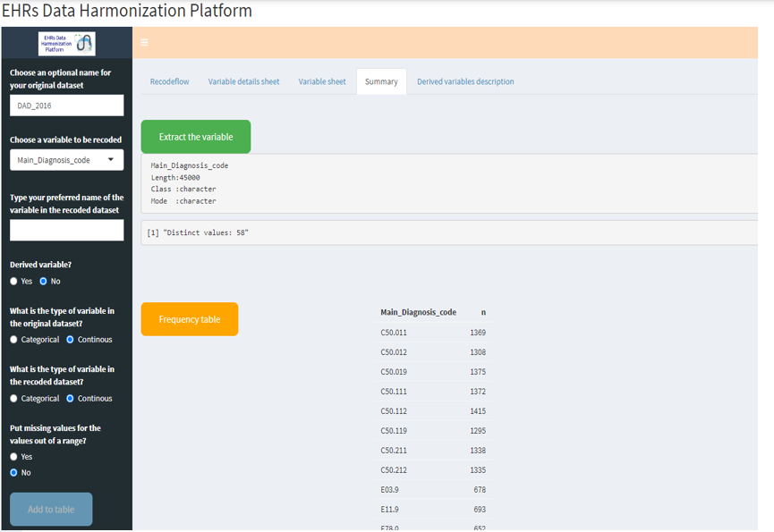Click the EHRs Data Harmonization Platform logo
This screenshot has height=532, width=774.
[66, 43]
